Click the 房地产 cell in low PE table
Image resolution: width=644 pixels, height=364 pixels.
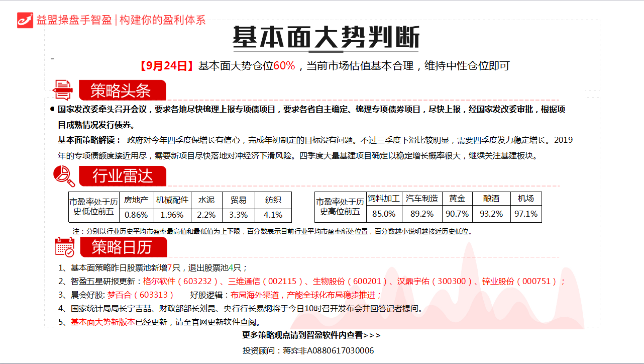[x=136, y=200]
